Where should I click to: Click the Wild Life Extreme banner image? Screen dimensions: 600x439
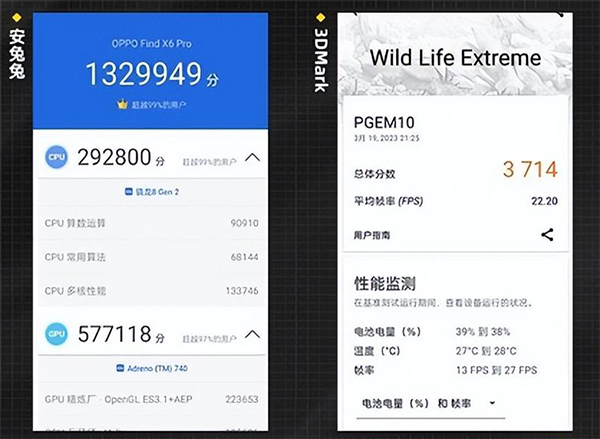(455, 56)
